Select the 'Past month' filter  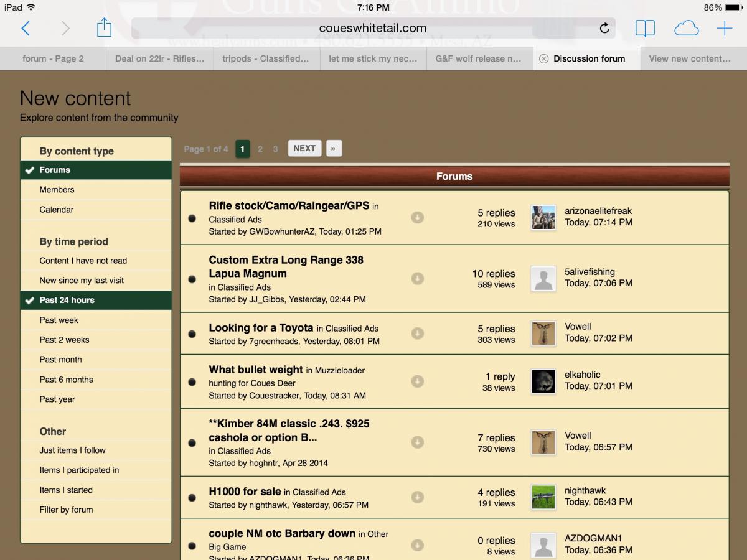pyautogui.click(x=96, y=360)
